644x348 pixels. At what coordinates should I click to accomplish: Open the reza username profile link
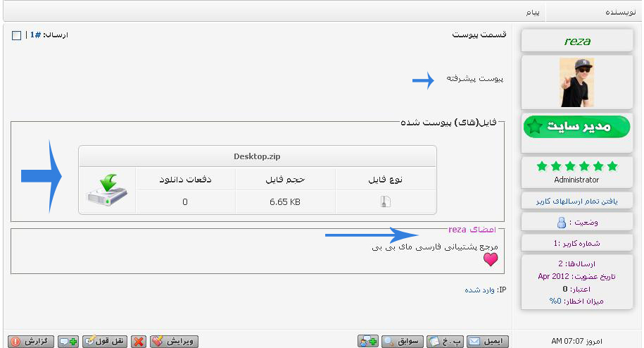(x=577, y=41)
